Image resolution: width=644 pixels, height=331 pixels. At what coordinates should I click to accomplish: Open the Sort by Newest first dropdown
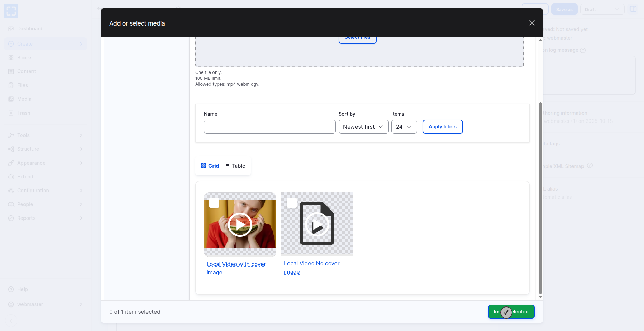363,127
